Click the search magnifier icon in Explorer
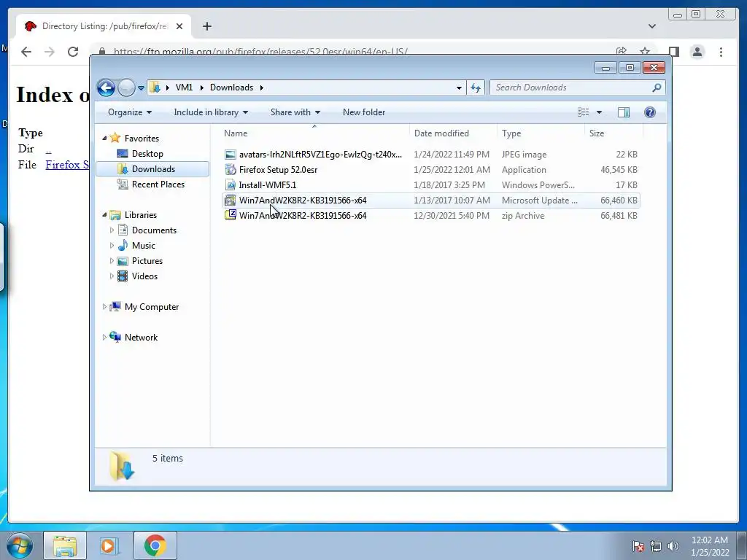This screenshot has height=560, width=747. pos(657,87)
